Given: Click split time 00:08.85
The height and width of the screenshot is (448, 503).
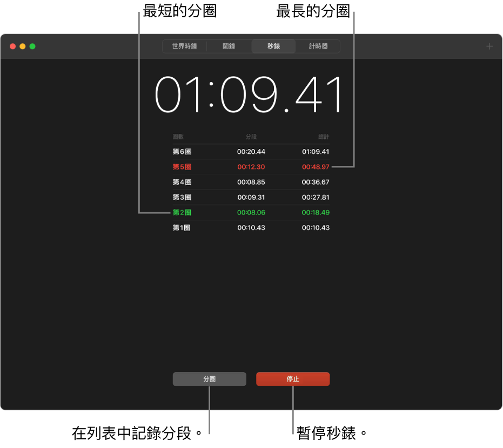Looking at the screenshot, I should 251,182.
